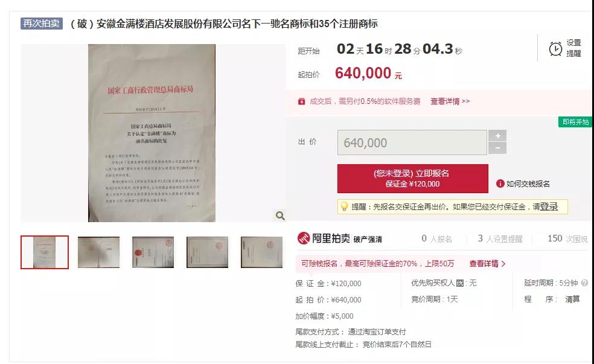The width and height of the screenshot is (594, 364).
Task: Increase bid with the plus stepper
Action: pyautogui.click(x=497, y=136)
